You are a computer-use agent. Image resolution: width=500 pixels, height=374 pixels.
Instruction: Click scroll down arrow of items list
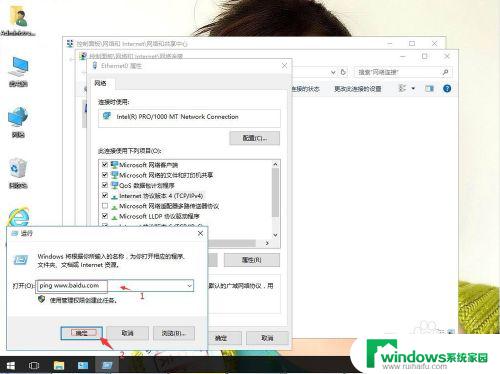(275, 235)
